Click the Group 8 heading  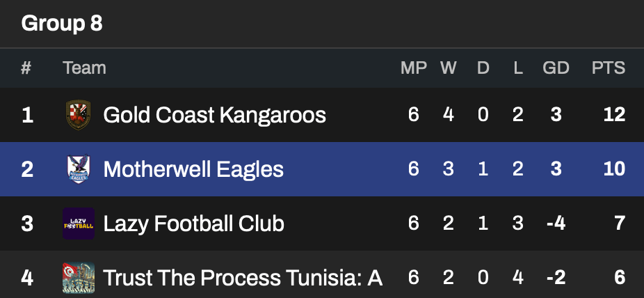[x=62, y=24]
